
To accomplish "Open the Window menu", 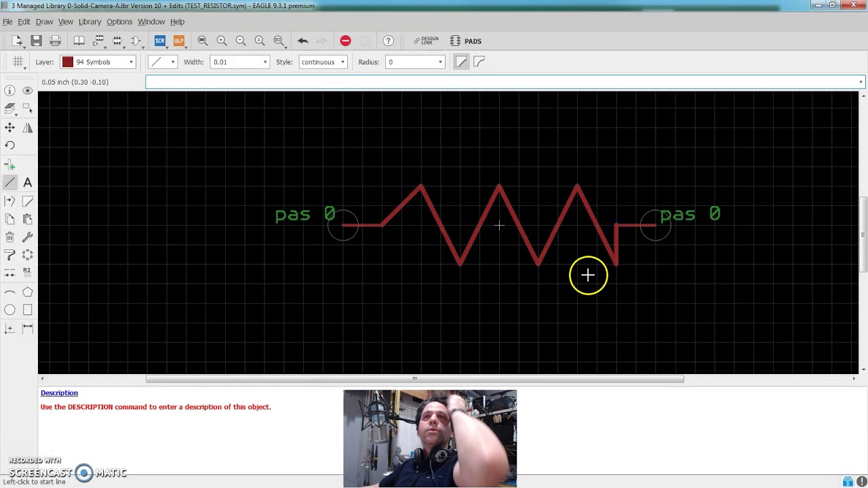I will point(151,22).
